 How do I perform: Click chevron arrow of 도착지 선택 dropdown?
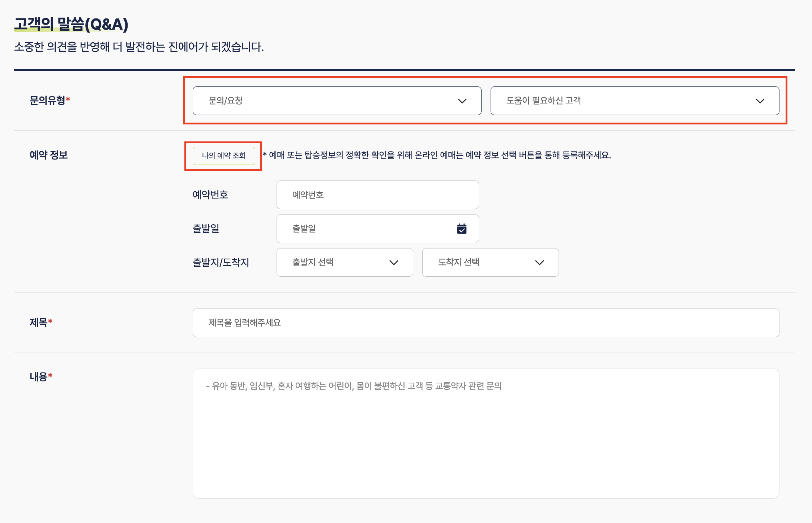[x=539, y=263]
